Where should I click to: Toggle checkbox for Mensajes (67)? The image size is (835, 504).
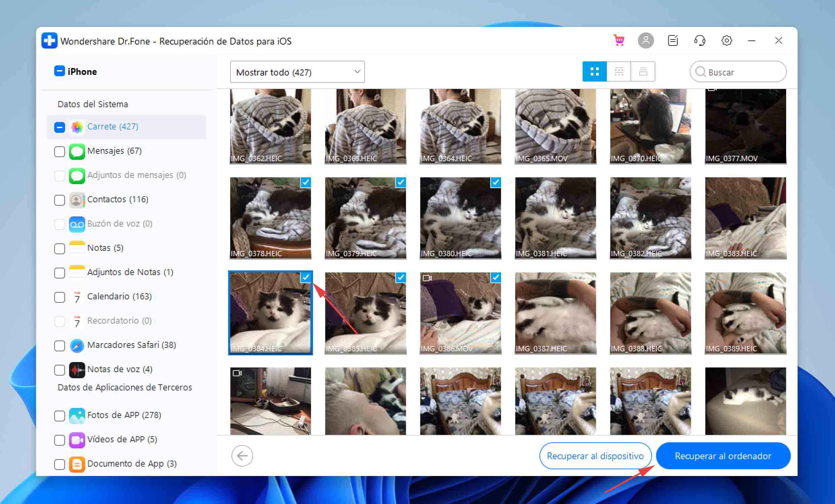pyautogui.click(x=60, y=151)
